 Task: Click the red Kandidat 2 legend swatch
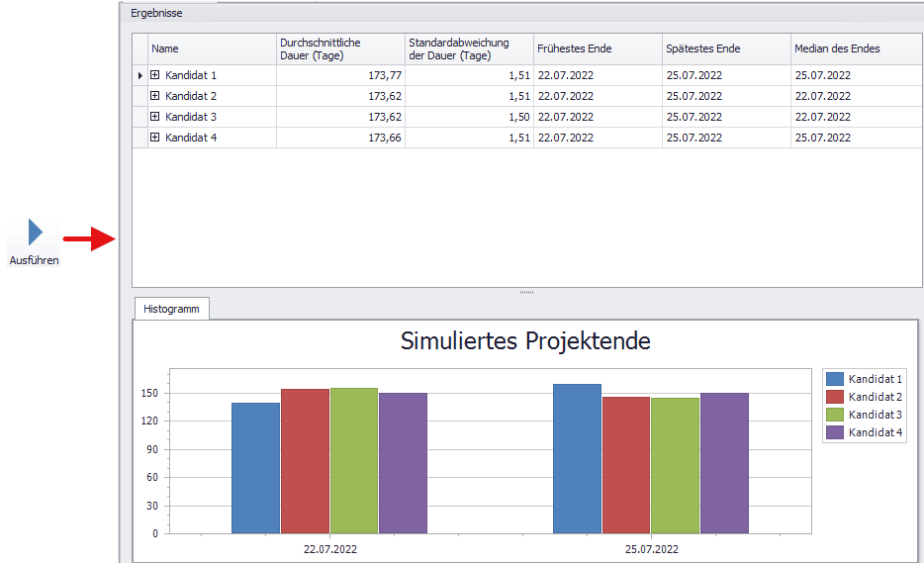click(x=834, y=397)
